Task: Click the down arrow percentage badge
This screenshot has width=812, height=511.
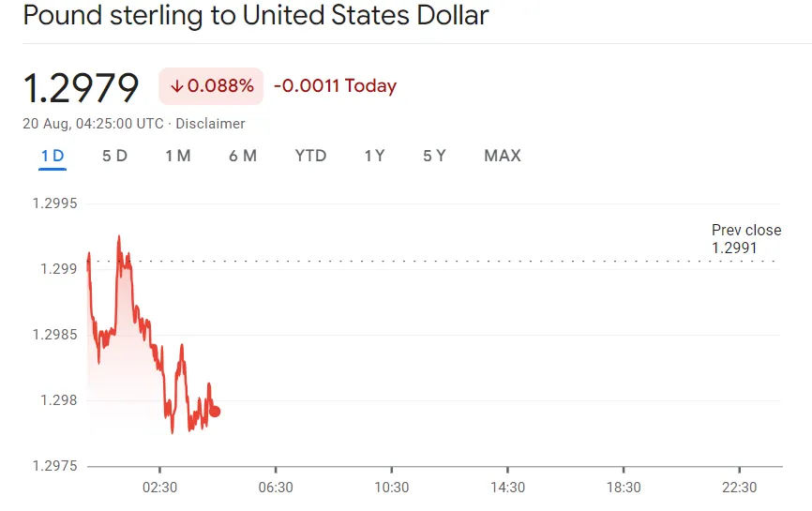Action: pyautogui.click(x=211, y=86)
